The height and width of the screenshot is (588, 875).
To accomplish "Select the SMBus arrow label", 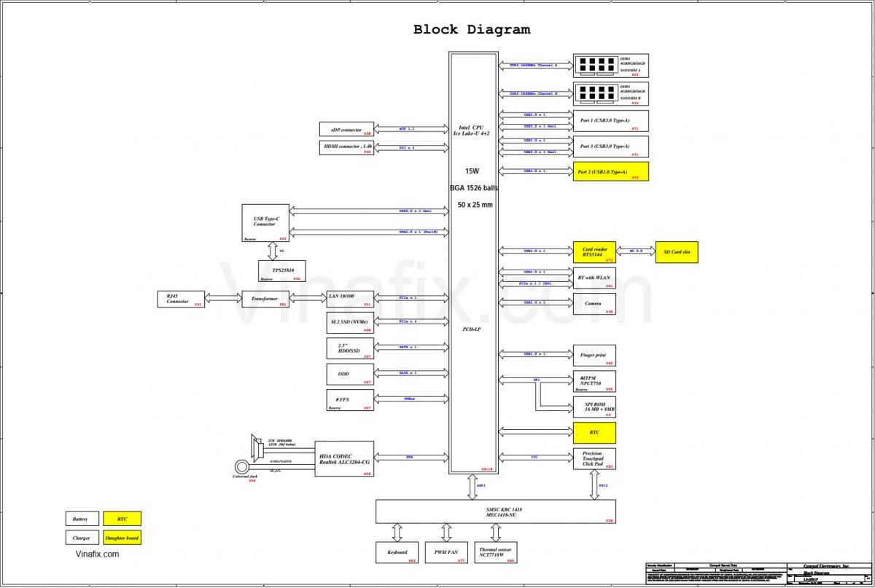I will (409, 399).
